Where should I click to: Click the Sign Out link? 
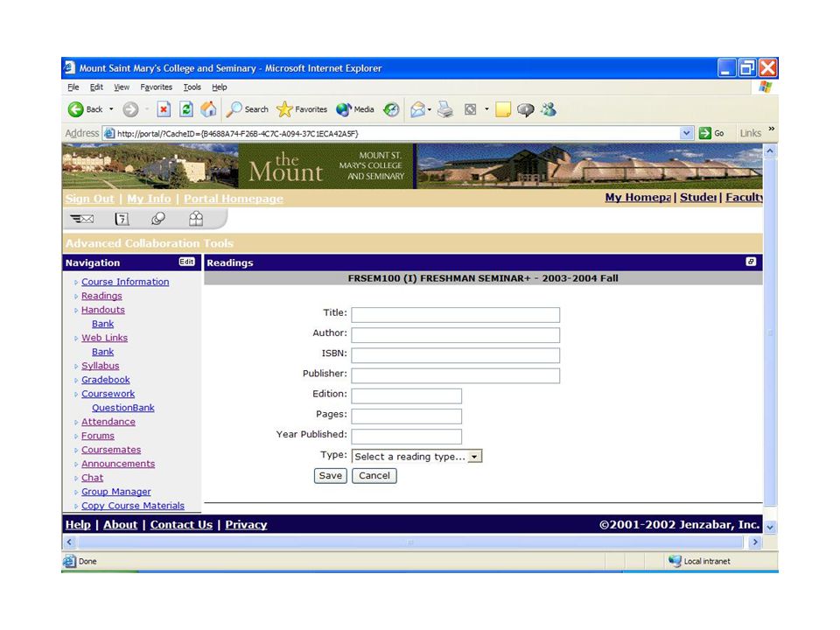[x=90, y=199]
